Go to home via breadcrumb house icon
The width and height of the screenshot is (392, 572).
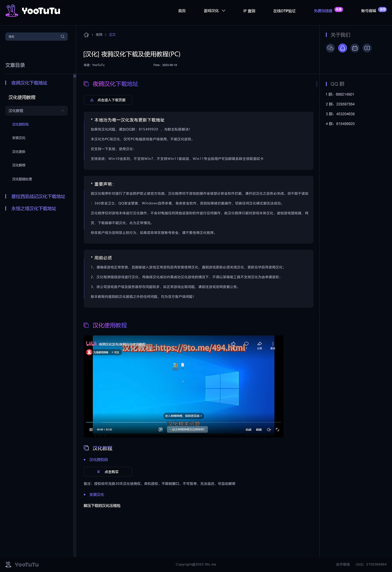(86, 35)
